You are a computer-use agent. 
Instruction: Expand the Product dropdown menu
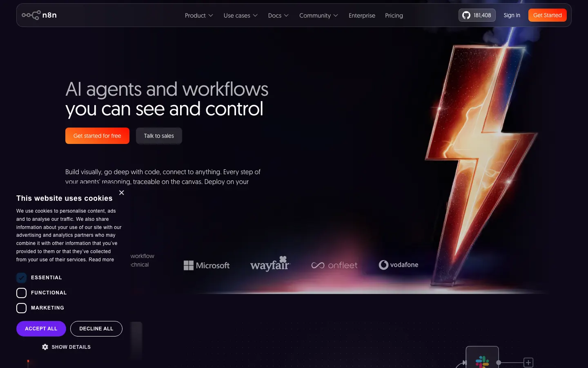coord(199,16)
